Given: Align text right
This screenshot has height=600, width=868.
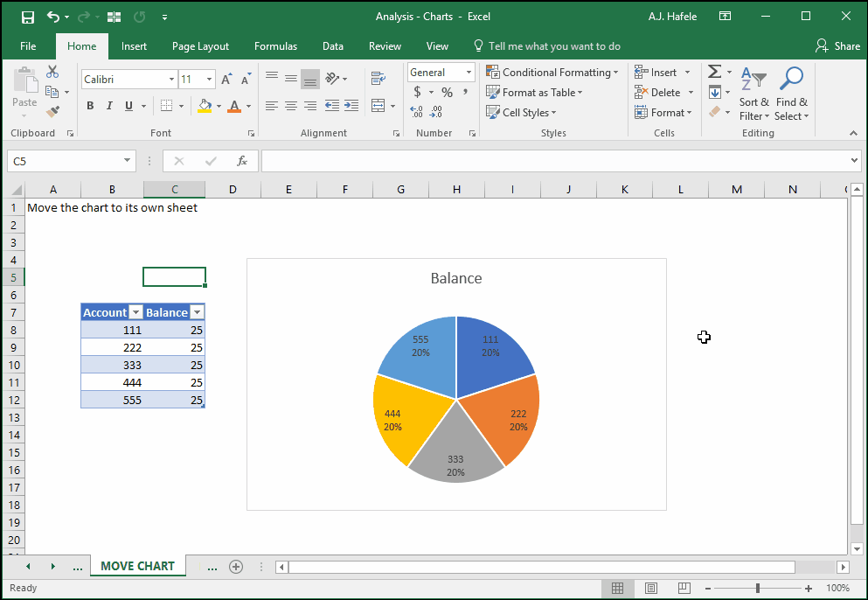Looking at the screenshot, I should tap(310, 105).
